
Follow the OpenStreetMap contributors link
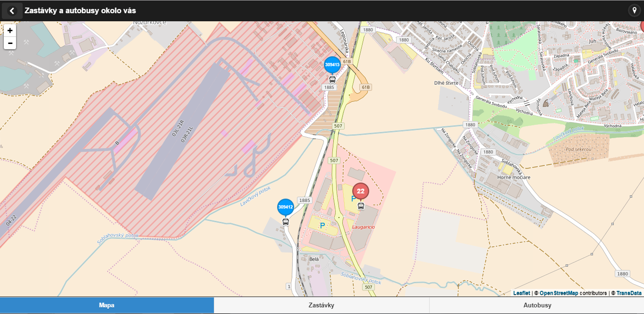pos(559,293)
